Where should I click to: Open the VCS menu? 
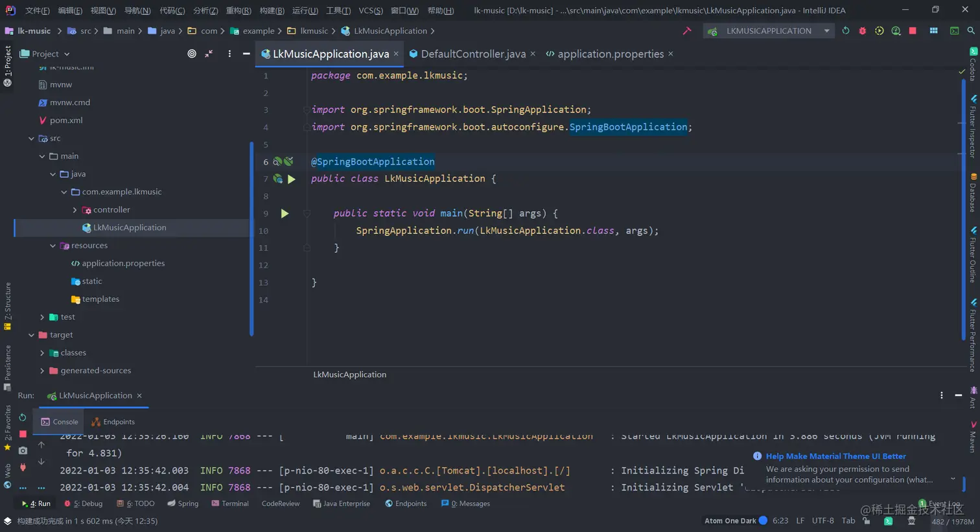point(370,10)
